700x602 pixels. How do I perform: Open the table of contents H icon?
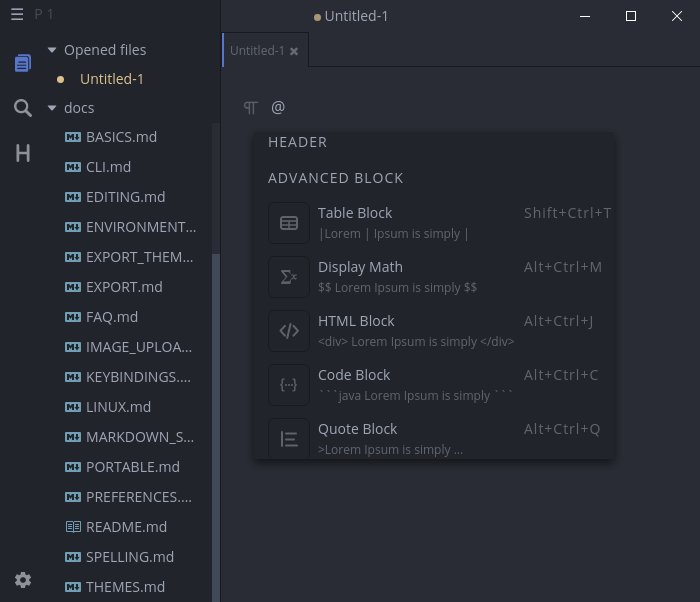click(x=23, y=153)
